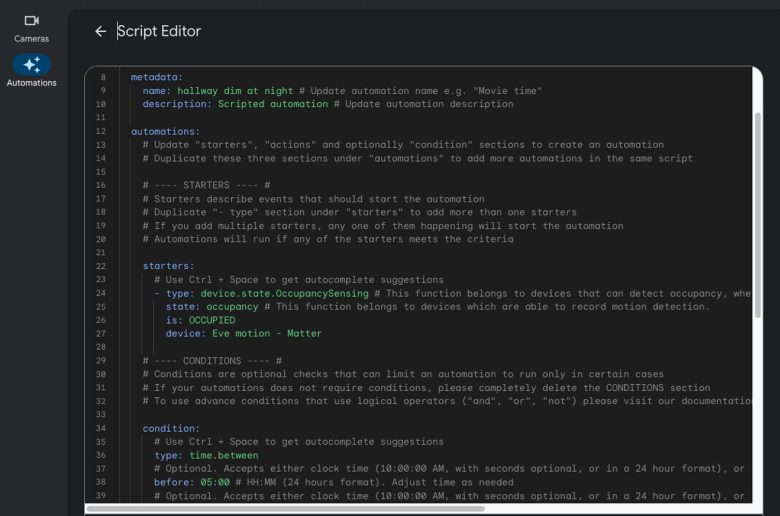
Task: Click the horizontal scrollbar below the code
Action: (285, 509)
